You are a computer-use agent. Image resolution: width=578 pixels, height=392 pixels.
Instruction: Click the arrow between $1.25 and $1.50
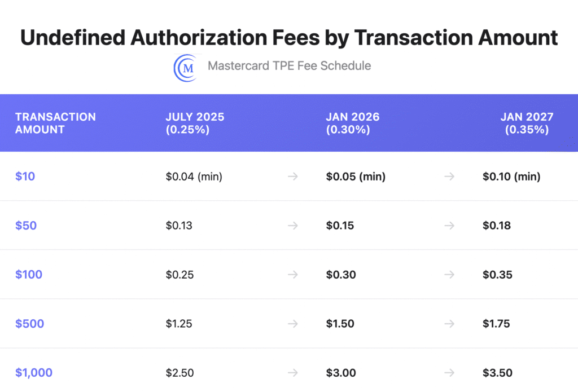tap(292, 324)
